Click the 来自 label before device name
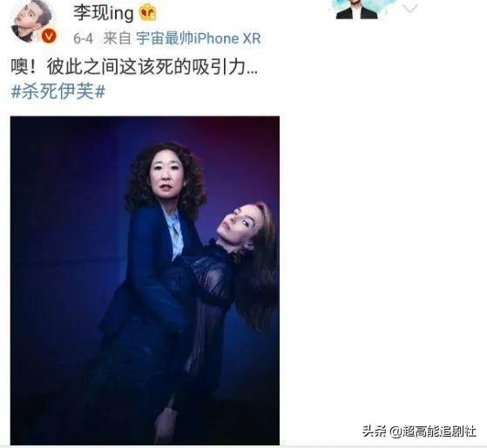This screenshot has width=487, height=448. click(x=117, y=39)
